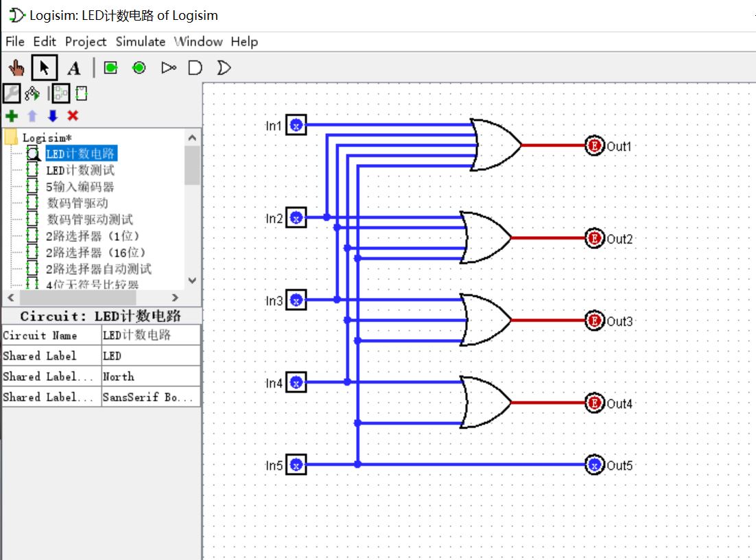
Task: Click the simulation hierarchy view icon
Action: click(x=30, y=93)
